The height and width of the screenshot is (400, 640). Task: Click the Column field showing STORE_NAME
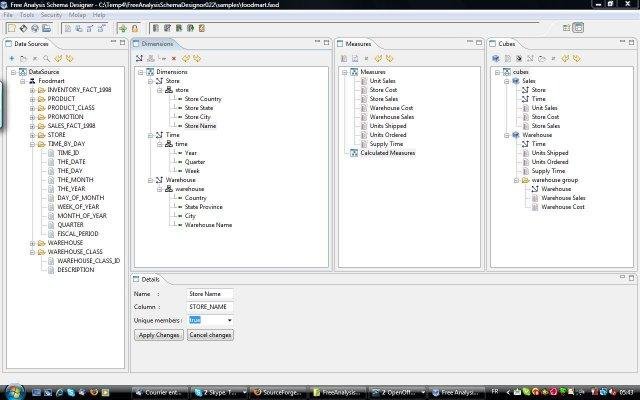pyautogui.click(x=210, y=307)
